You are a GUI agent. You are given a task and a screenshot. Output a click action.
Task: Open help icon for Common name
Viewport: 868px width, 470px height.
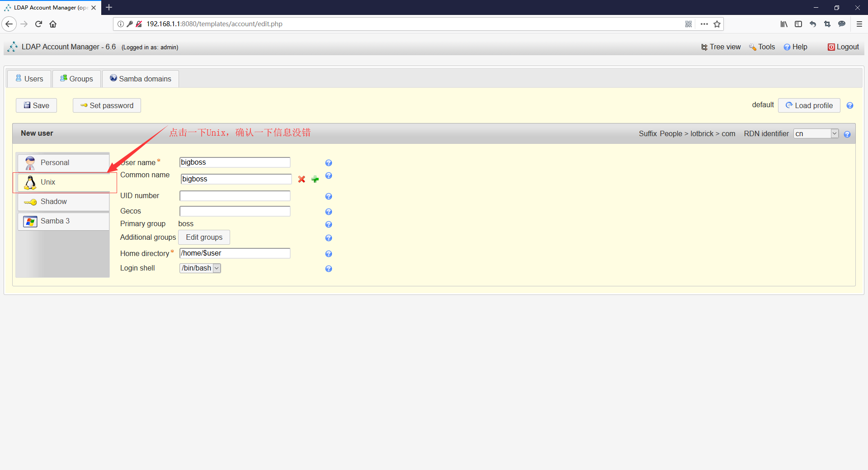329,176
